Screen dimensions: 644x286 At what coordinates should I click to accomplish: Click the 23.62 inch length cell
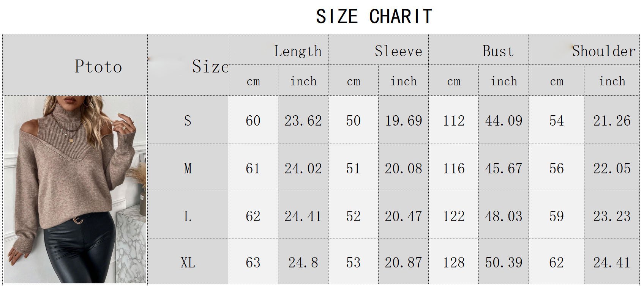[303, 121]
